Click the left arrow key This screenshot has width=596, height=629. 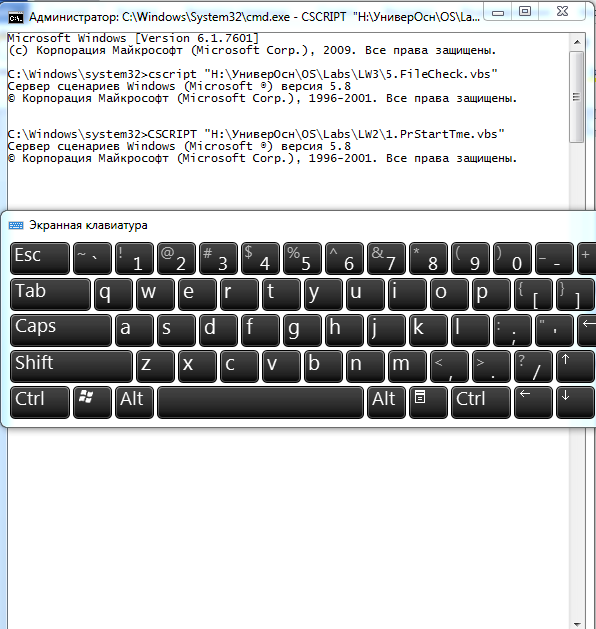[533, 402]
